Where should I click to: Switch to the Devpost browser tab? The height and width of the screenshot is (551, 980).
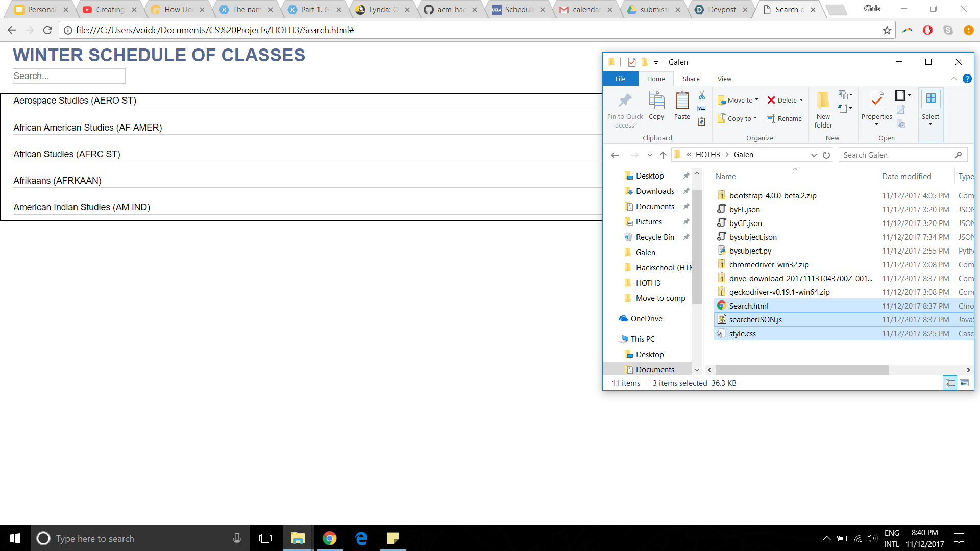tap(721, 9)
